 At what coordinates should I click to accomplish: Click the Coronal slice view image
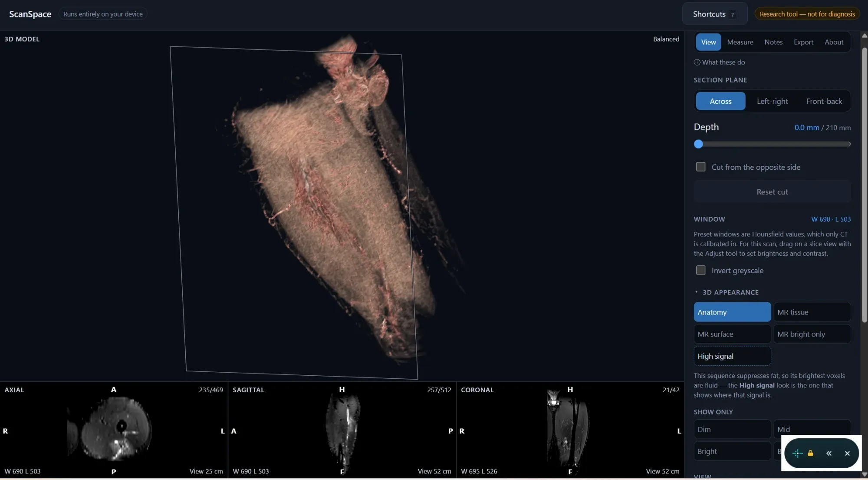[570, 430]
